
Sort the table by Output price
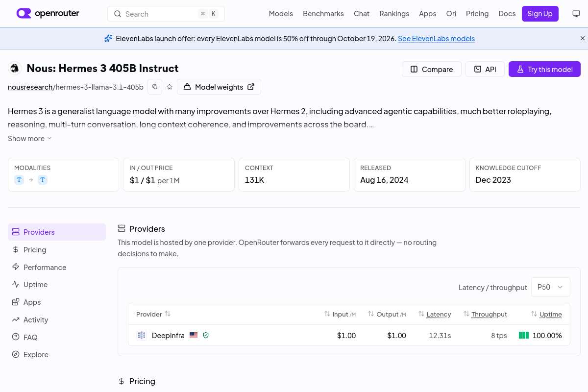[387, 314]
